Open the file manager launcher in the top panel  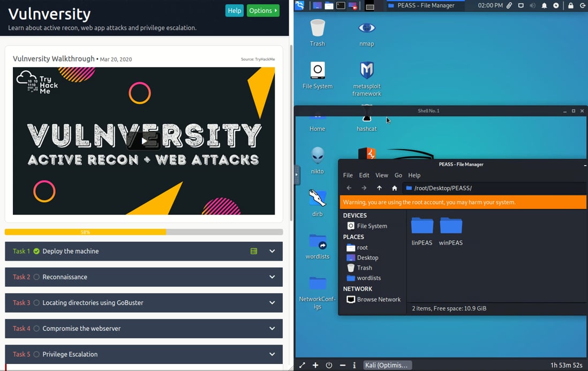(329, 6)
